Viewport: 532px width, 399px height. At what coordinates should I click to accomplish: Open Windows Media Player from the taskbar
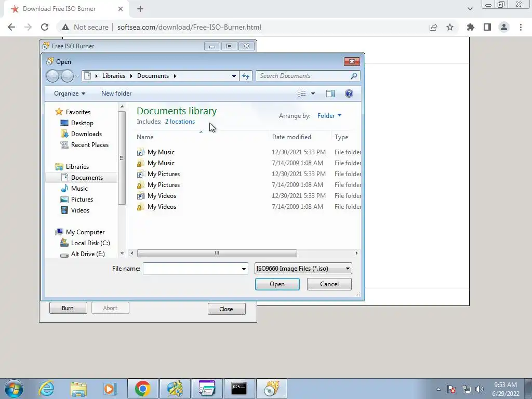110,389
